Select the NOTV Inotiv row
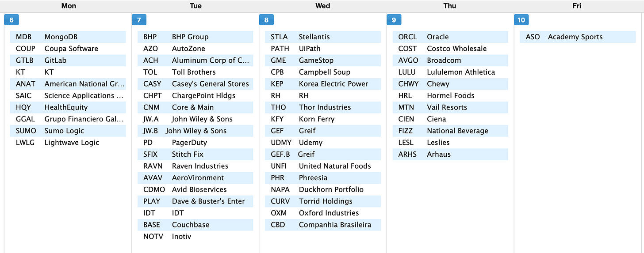 (x=195, y=236)
